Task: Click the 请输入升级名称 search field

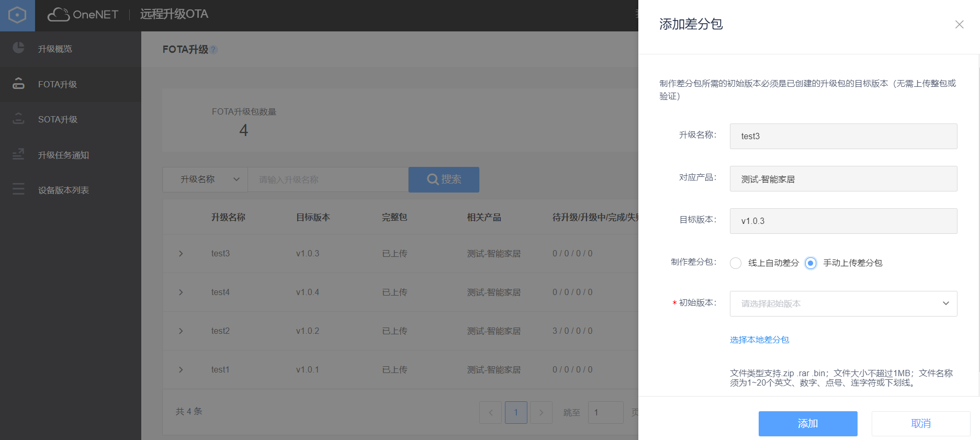Action: (328, 179)
